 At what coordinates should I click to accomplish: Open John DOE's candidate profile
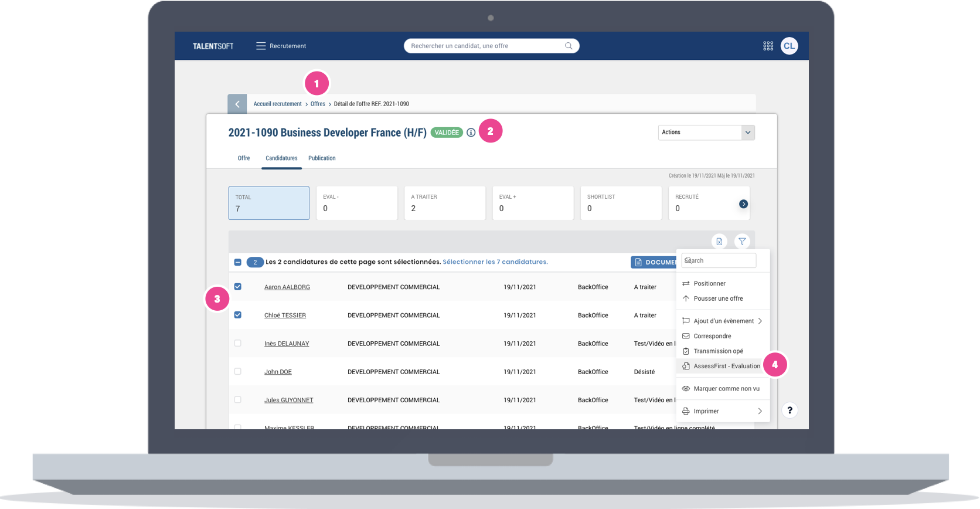point(278,372)
